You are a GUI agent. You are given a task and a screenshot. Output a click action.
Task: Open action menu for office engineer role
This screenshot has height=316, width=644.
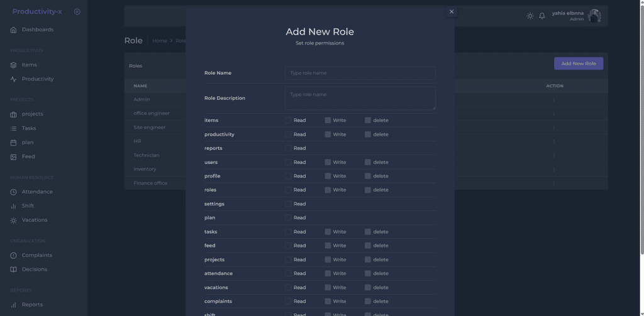[x=553, y=114]
